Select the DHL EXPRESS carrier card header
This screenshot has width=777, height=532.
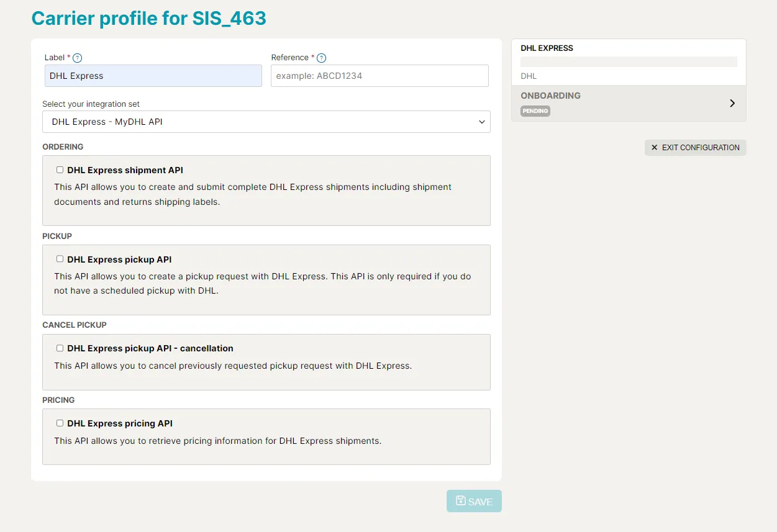click(547, 48)
